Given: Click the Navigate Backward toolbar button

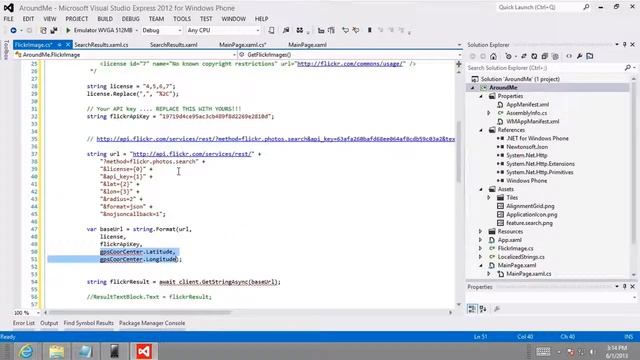Looking at the screenshot, I should click(x=13, y=30).
